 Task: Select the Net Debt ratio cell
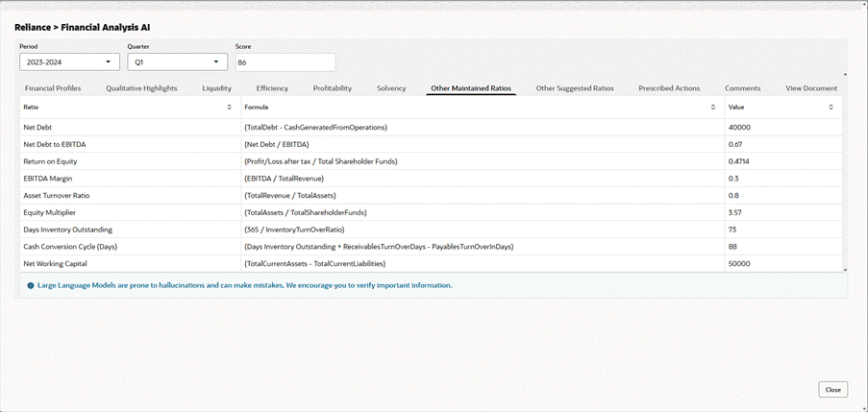point(130,127)
